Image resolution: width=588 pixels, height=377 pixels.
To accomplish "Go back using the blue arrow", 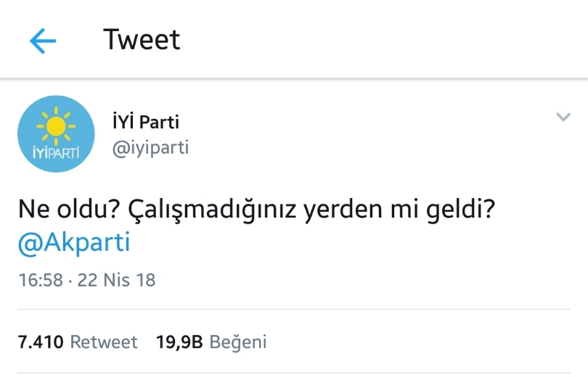I will click(x=43, y=41).
